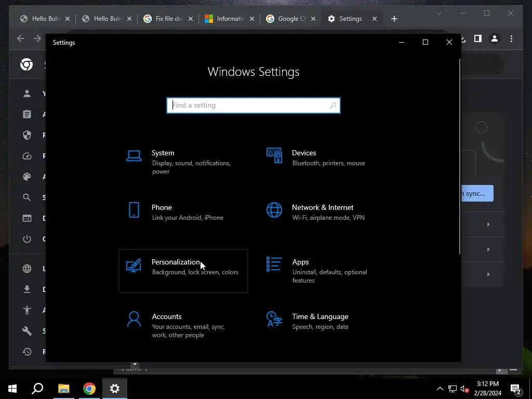
Task: Close the Fix file download tab
Action: [191, 19]
